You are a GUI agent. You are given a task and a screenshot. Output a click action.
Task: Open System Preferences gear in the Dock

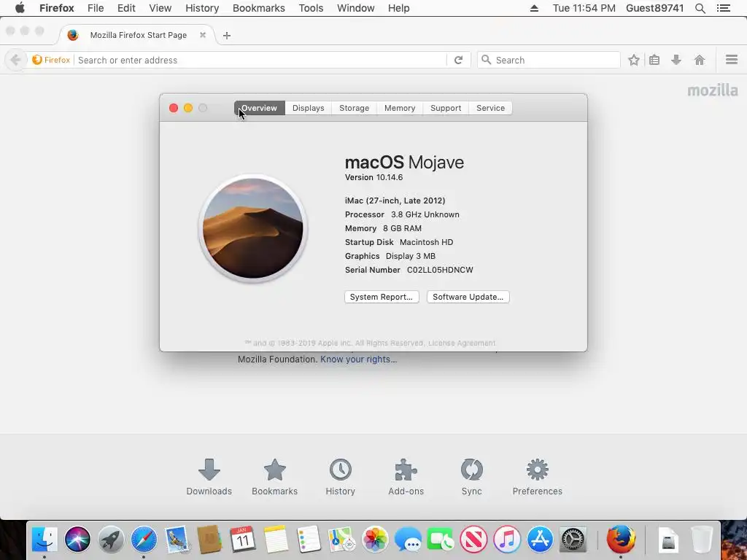pos(573,540)
